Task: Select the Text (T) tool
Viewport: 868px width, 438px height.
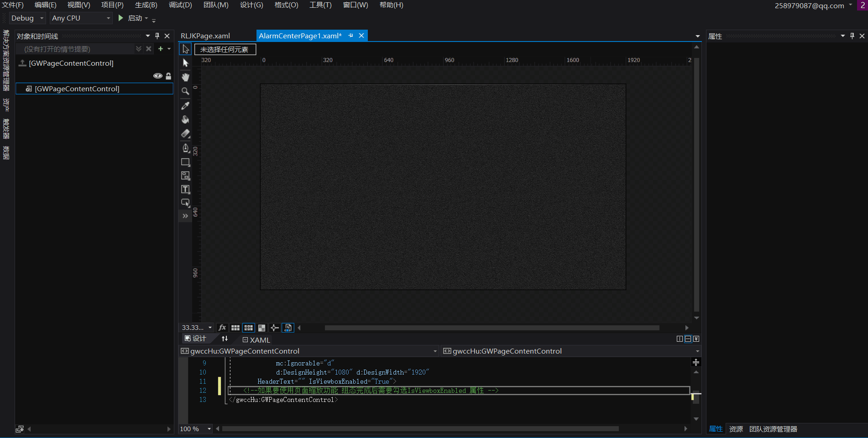Action: 185,189
